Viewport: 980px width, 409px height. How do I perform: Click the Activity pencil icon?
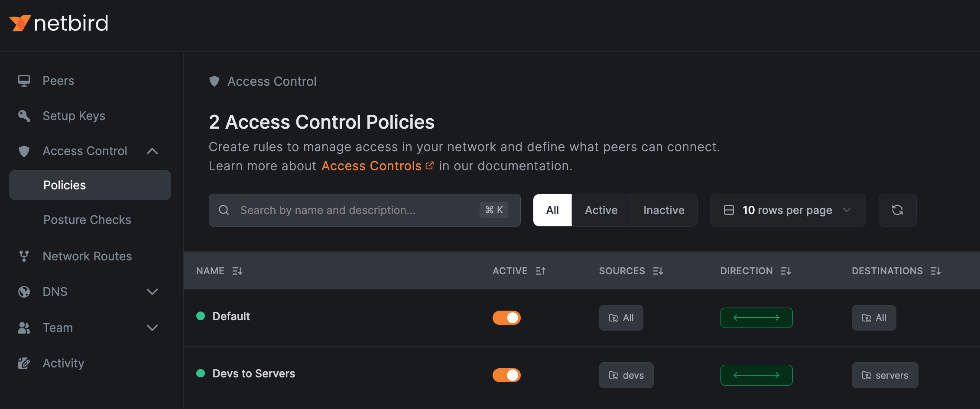[x=24, y=363]
